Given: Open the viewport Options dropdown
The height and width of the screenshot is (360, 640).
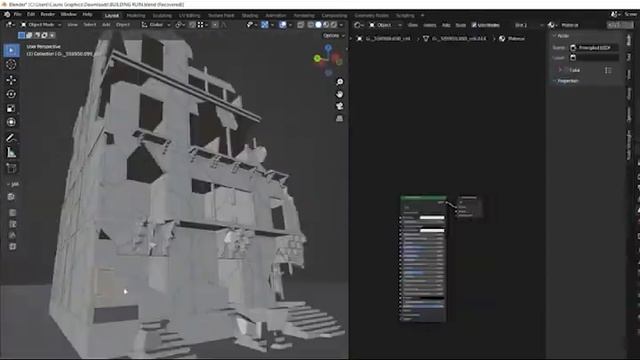Looking at the screenshot, I should point(334,36).
